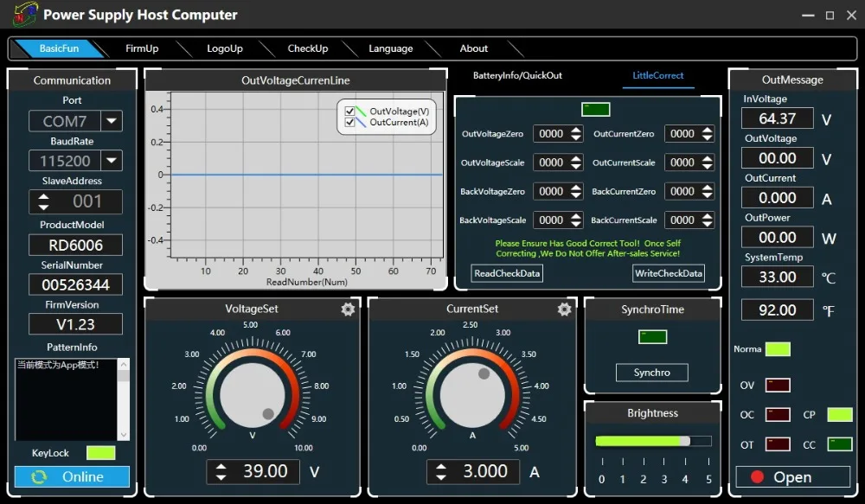Image resolution: width=865 pixels, height=504 pixels.
Task: Select the LittleCorrect tab
Action: [x=658, y=75]
